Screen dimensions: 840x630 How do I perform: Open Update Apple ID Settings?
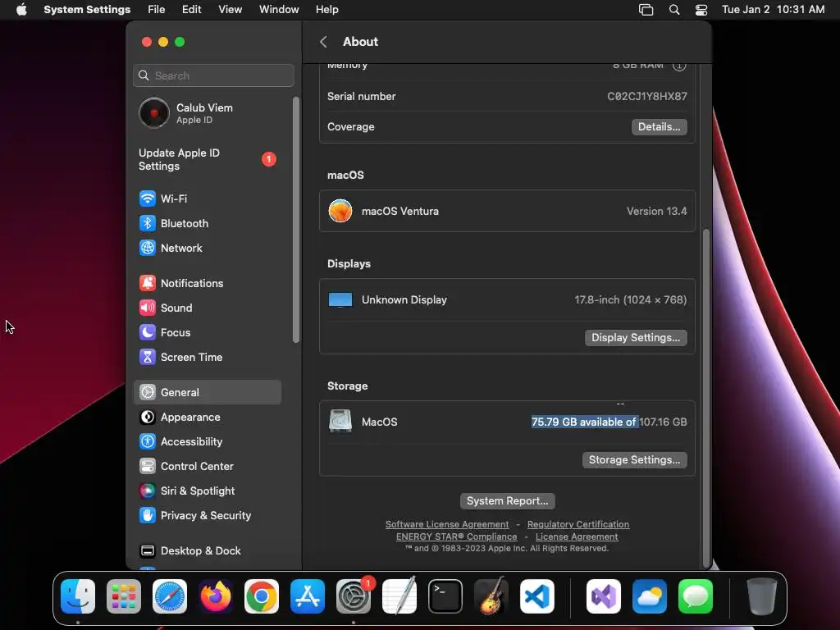pyautogui.click(x=208, y=160)
